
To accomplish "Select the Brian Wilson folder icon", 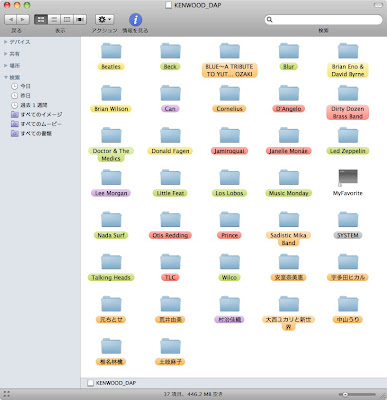I will pos(111,93).
